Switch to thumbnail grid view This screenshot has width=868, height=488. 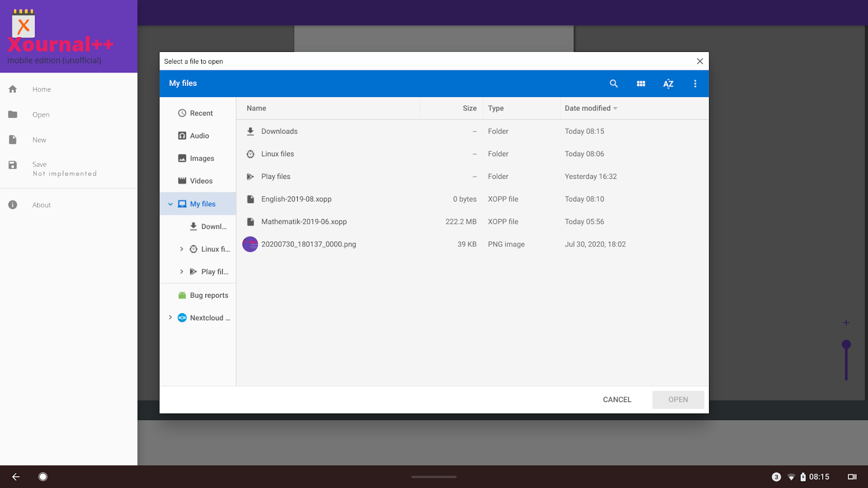click(x=641, y=83)
